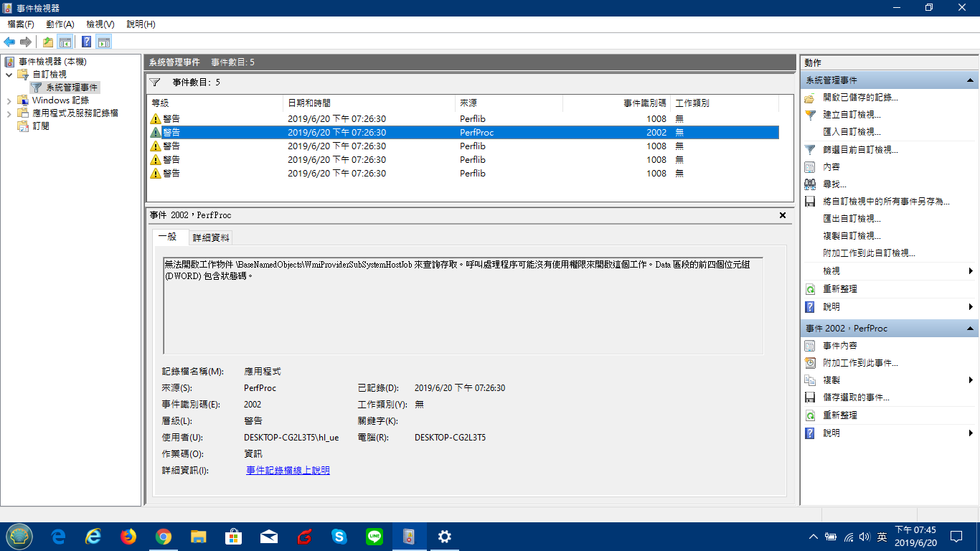Expand 應用程式及服務記錄檔 tree node
This screenshot has width=980, height=551.
coord(9,113)
